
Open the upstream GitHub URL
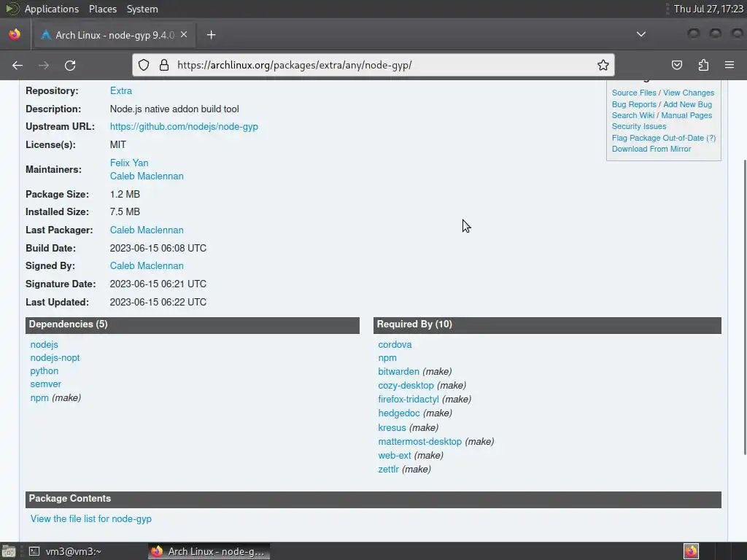click(x=184, y=127)
